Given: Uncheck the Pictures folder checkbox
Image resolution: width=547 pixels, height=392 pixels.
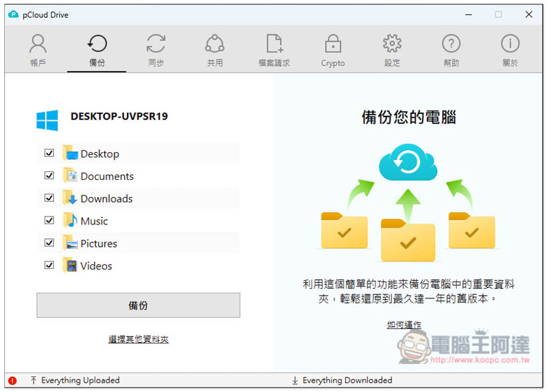Looking at the screenshot, I should (x=49, y=243).
